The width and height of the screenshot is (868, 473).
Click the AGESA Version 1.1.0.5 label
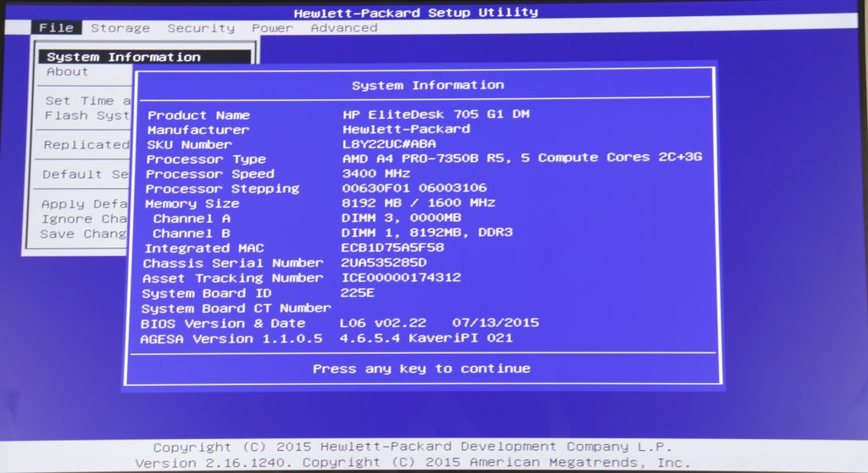(x=231, y=339)
